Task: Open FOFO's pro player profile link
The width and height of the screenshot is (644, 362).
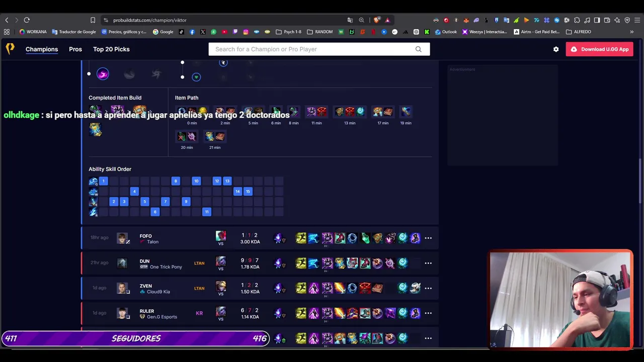Action: [145, 236]
